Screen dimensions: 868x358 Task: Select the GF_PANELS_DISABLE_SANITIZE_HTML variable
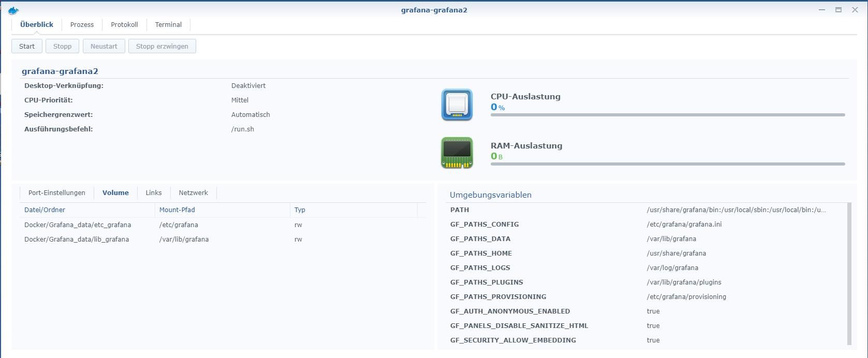(646, 325)
